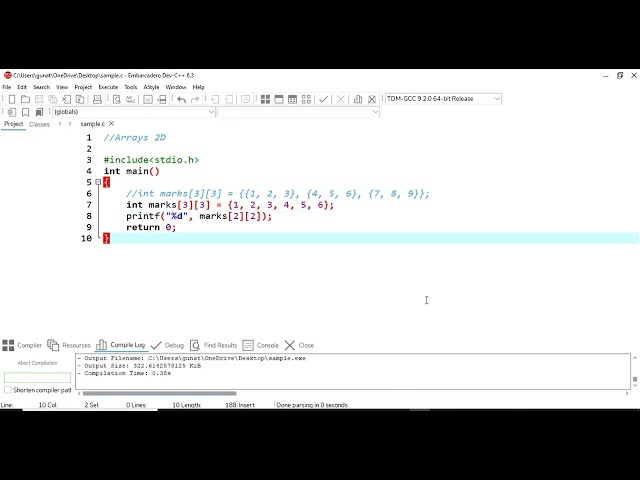Click the compilation progress bar

pyautogui.click(x=38, y=378)
